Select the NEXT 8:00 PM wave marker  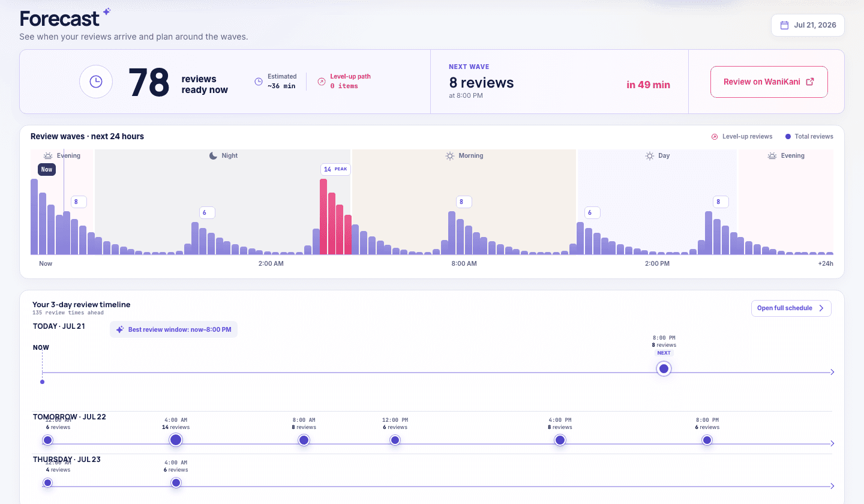click(x=664, y=368)
